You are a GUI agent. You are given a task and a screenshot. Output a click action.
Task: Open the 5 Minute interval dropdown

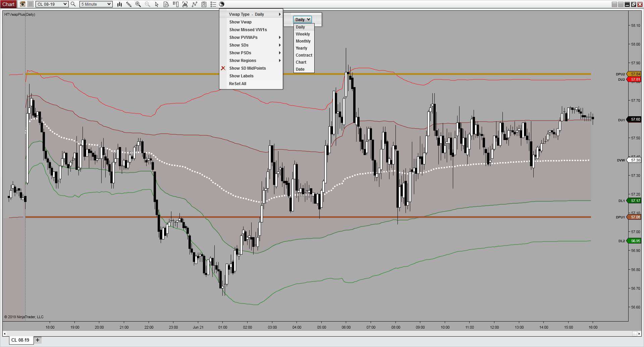96,4
